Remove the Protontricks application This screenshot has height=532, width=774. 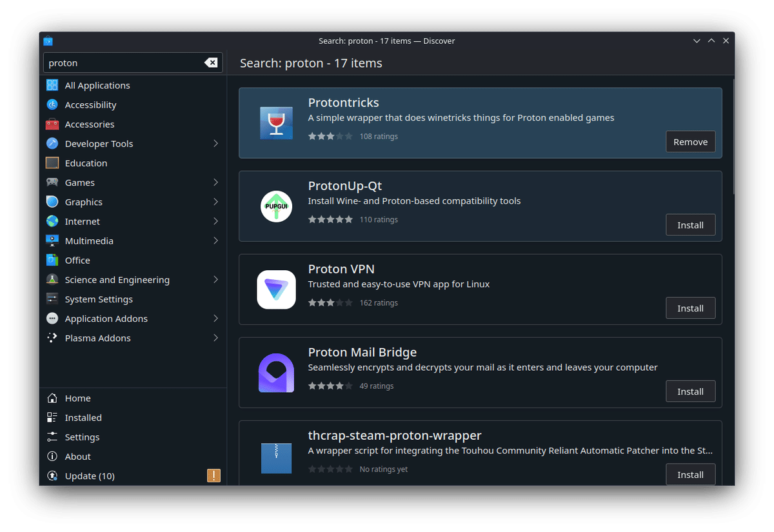(x=690, y=142)
